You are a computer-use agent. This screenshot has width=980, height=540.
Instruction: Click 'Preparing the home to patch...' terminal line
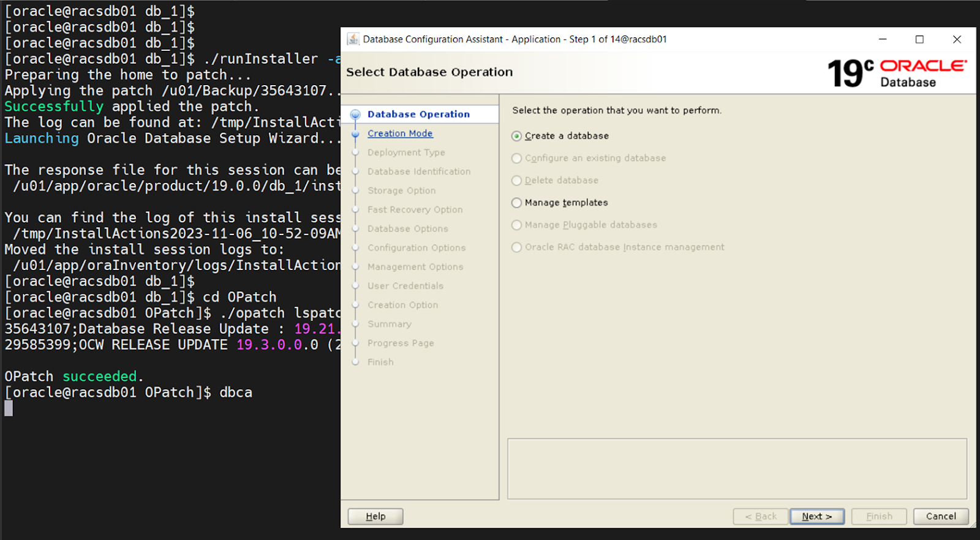click(x=127, y=75)
